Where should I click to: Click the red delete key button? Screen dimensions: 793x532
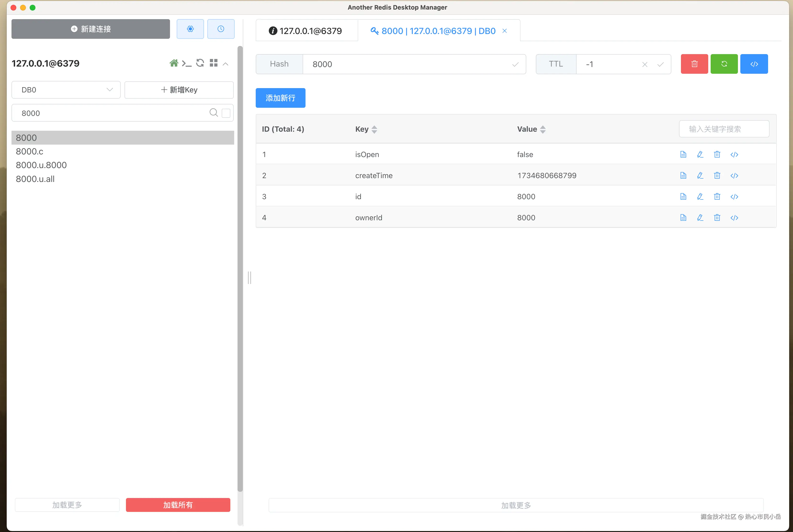coord(694,64)
